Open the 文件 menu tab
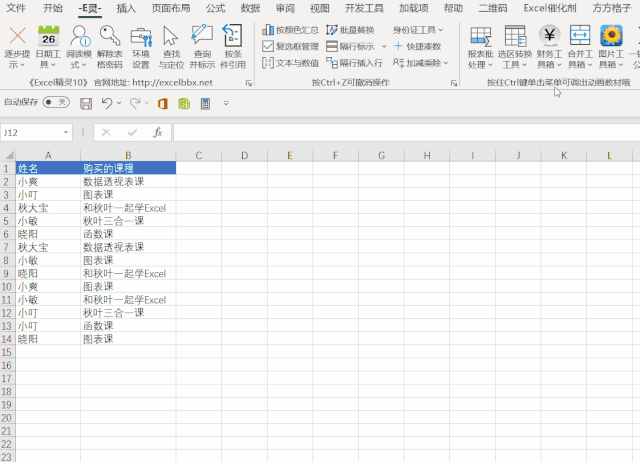The width and height of the screenshot is (640, 462). point(16,8)
